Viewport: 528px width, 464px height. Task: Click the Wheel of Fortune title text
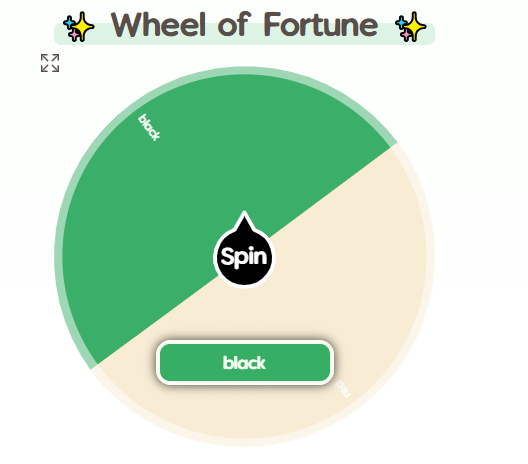(x=245, y=25)
